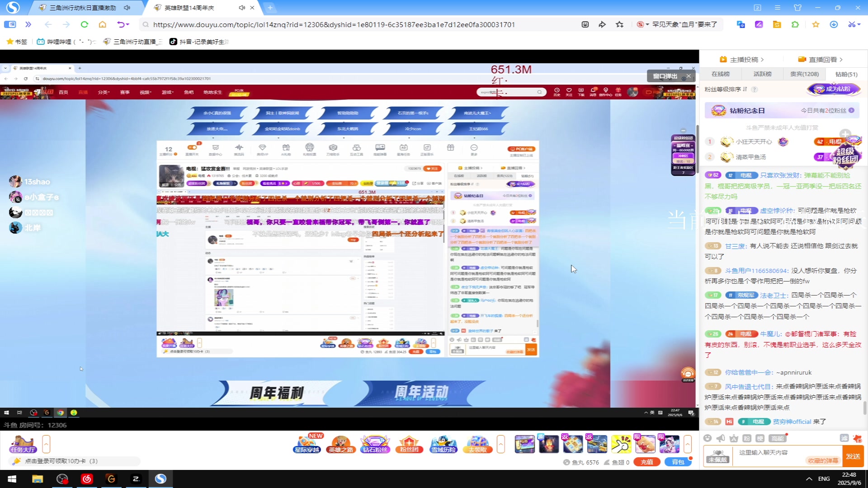Open the download manager icon

[x=834, y=24]
